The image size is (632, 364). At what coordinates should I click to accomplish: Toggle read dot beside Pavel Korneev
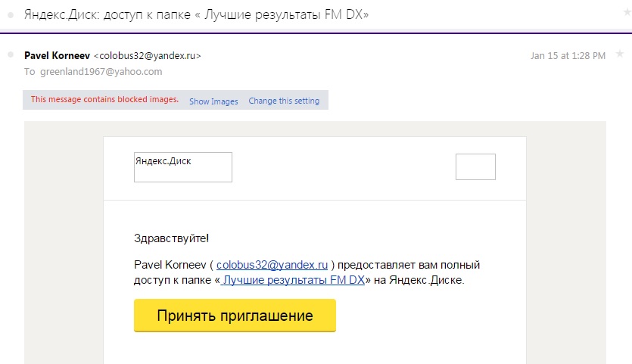tap(11, 54)
